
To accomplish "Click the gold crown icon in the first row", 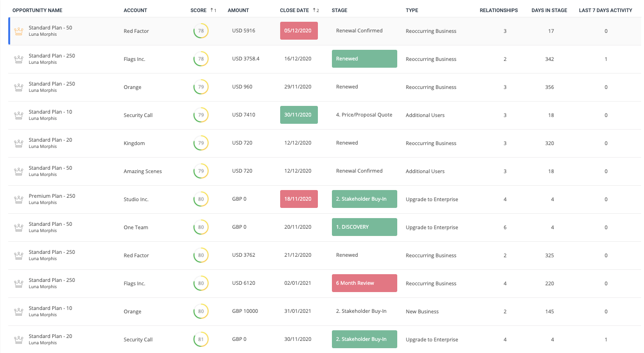I will (19, 31).
